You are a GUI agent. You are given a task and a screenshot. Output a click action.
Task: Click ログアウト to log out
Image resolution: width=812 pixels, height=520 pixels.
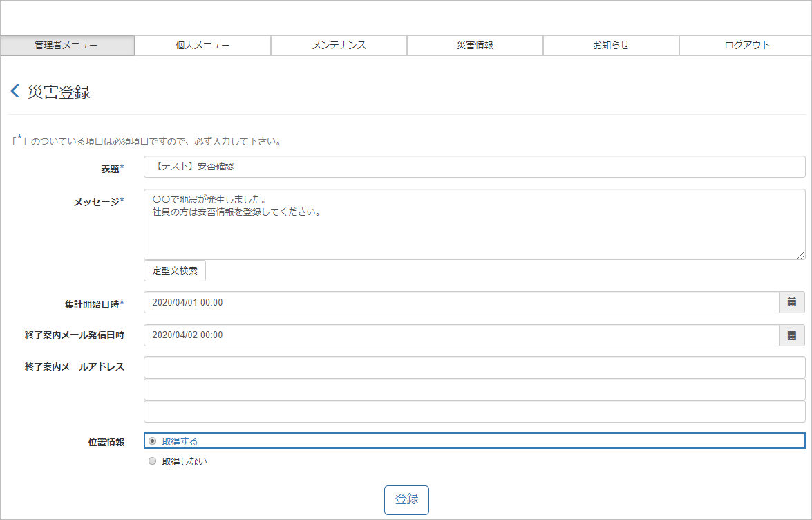[746, 46]
